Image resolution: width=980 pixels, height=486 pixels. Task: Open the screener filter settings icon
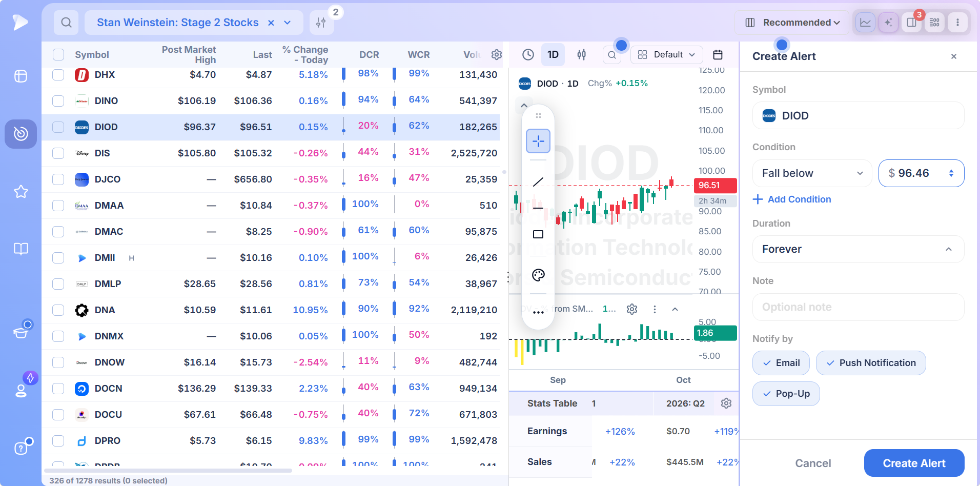click(321, 23)
